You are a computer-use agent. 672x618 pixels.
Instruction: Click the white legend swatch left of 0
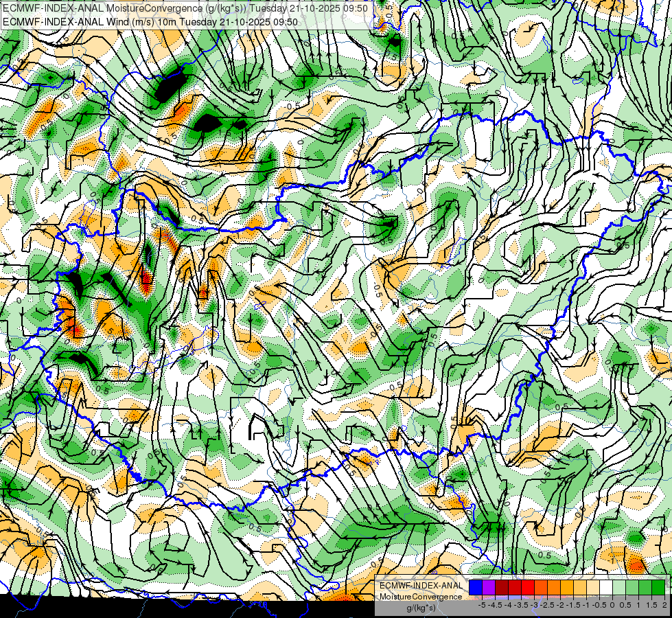[x=606, y=588]
